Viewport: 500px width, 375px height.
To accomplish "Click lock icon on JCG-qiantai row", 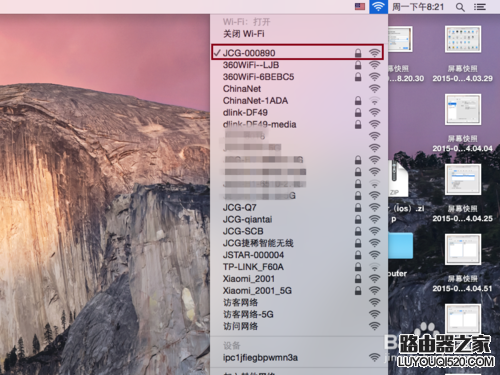I will 358,219.
